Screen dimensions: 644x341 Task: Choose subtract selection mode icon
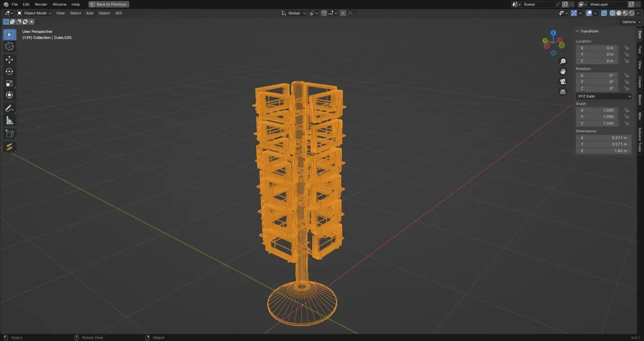point(19,22)
